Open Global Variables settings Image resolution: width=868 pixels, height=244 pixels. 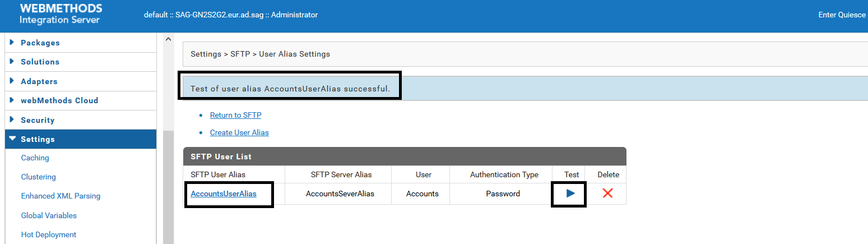[49, 215]
